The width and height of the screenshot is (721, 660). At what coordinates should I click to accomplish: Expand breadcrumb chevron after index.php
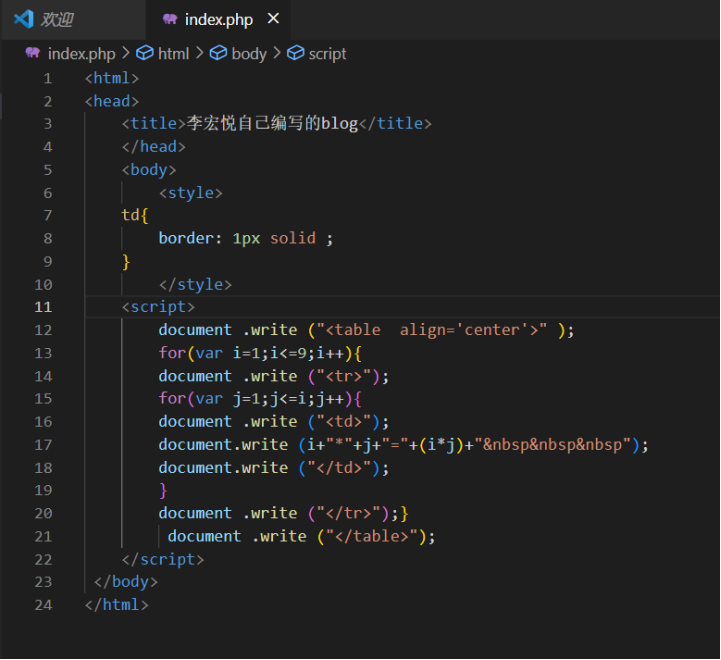[x=126, y=53]
